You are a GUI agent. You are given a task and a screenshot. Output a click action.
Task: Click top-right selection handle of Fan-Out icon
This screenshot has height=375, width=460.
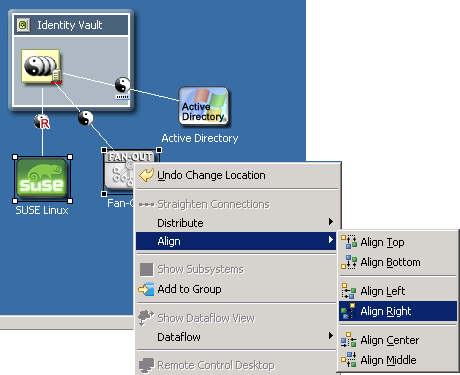point(159,150)
